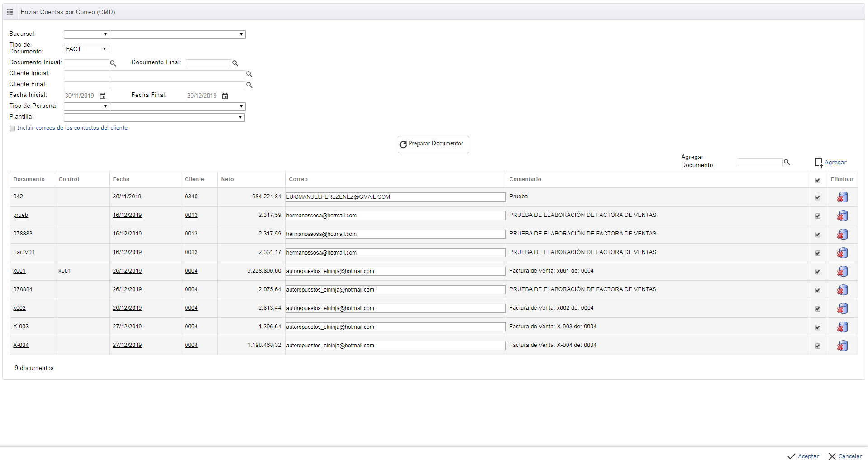
Task: Search for Documento Inicial with magnifier icon
Action: coord(113,63)
